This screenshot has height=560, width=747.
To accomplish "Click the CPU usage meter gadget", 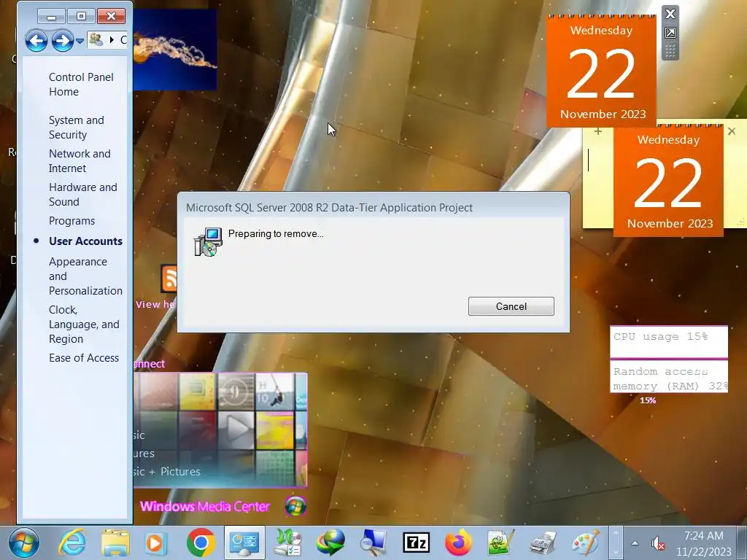I will click(x=669, y=342).
